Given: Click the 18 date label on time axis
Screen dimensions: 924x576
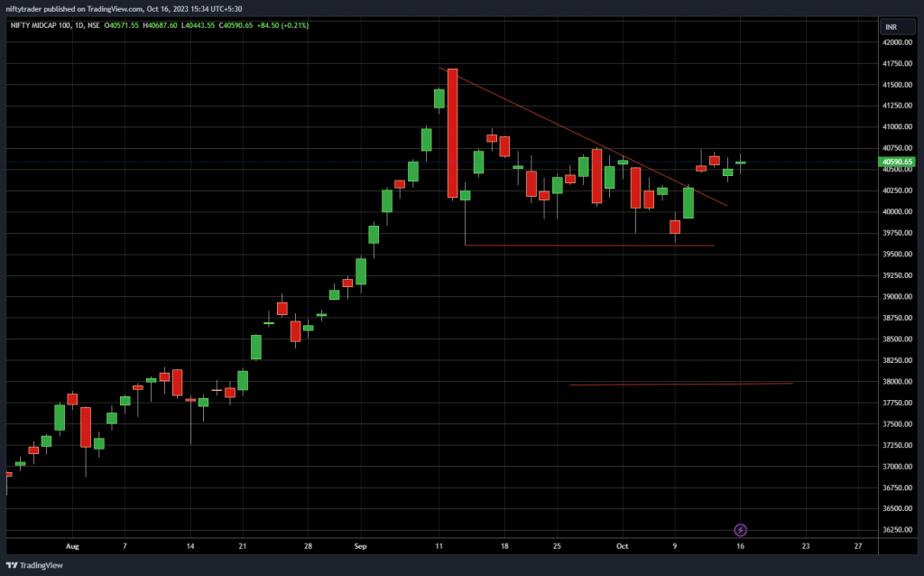Looking at the screenshot, I should click(504, 546).
